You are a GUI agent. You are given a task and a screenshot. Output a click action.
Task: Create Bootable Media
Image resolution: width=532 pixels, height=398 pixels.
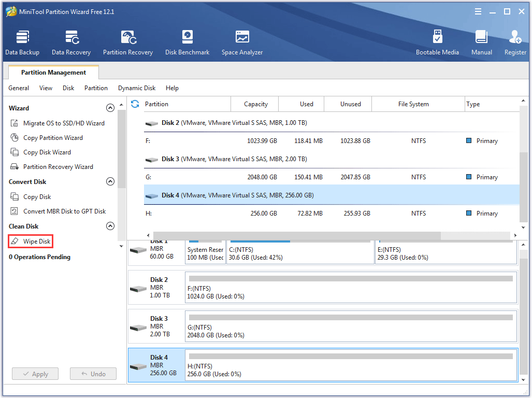coord(437,42)
